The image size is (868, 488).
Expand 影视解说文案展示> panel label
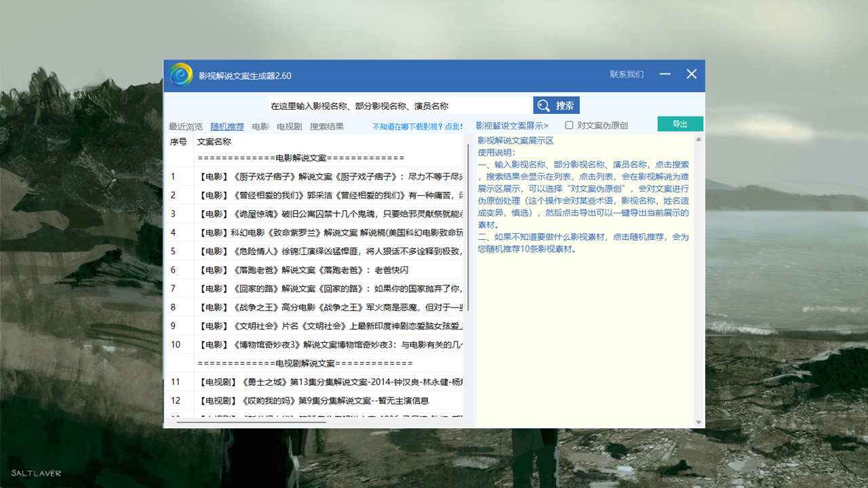pos(511,126)
